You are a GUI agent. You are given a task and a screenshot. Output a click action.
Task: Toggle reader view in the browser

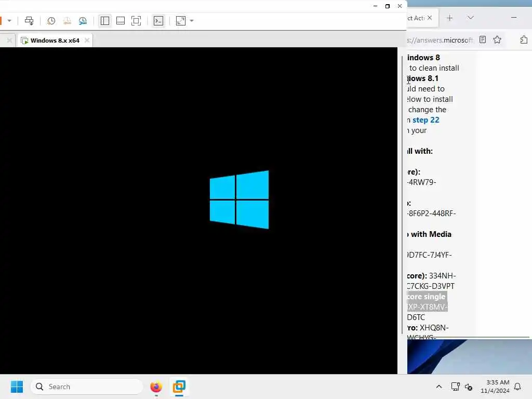tap(483, 39)
